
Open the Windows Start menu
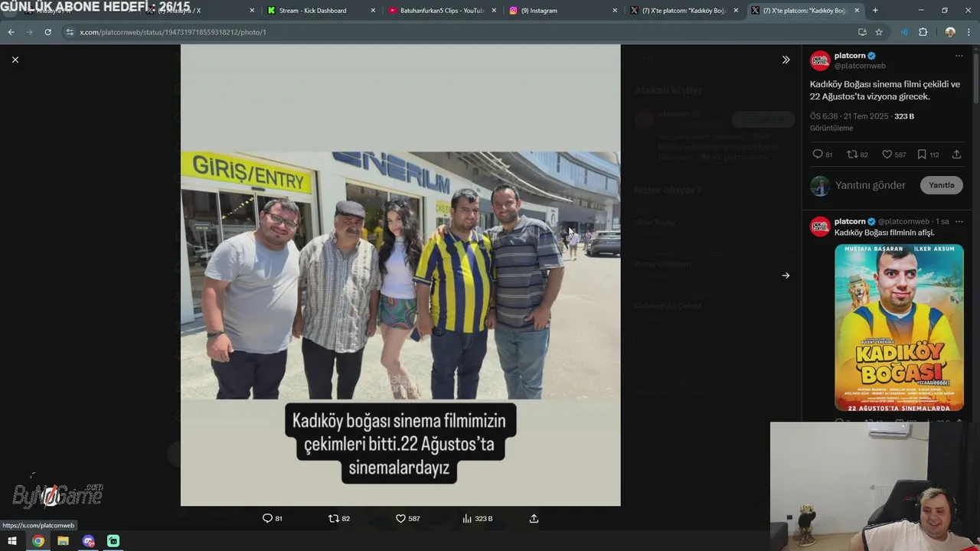[x=12, y=541]
